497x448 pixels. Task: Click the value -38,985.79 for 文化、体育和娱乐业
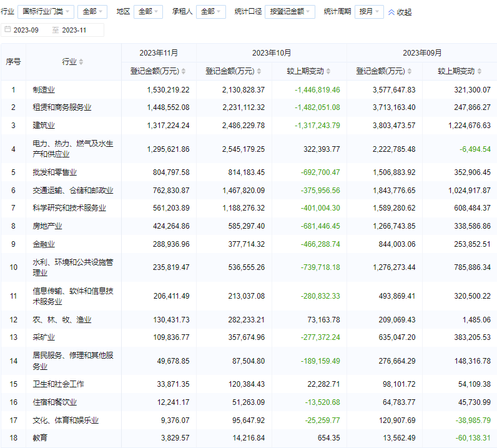click(473, 420)
